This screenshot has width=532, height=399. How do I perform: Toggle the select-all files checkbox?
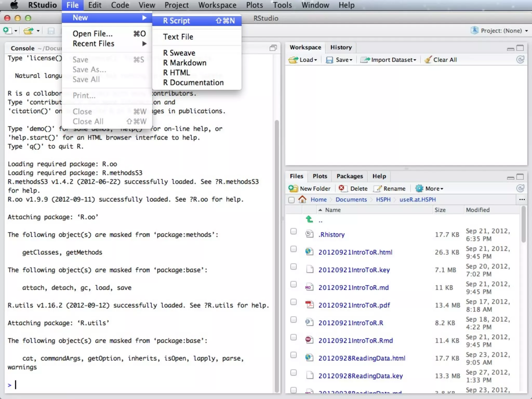291,200
